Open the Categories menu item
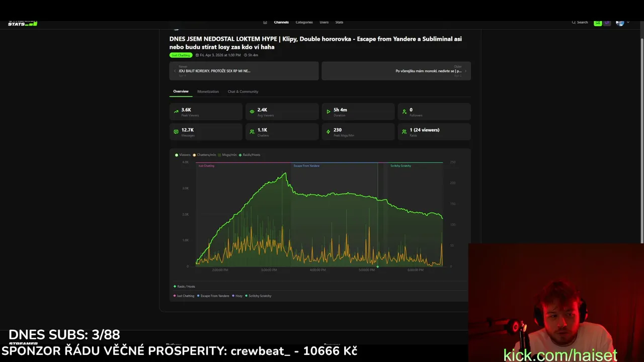Image resolution: width=644 pixels, height=362 pixels. point(304,22)
